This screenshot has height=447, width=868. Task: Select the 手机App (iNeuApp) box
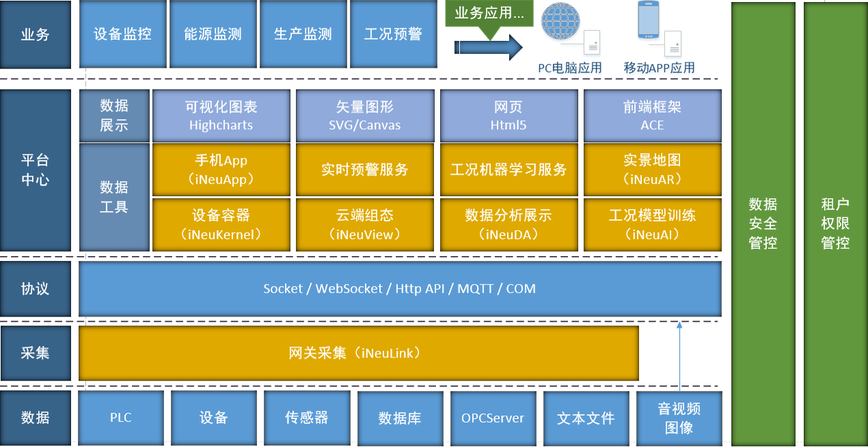[221, 170]
